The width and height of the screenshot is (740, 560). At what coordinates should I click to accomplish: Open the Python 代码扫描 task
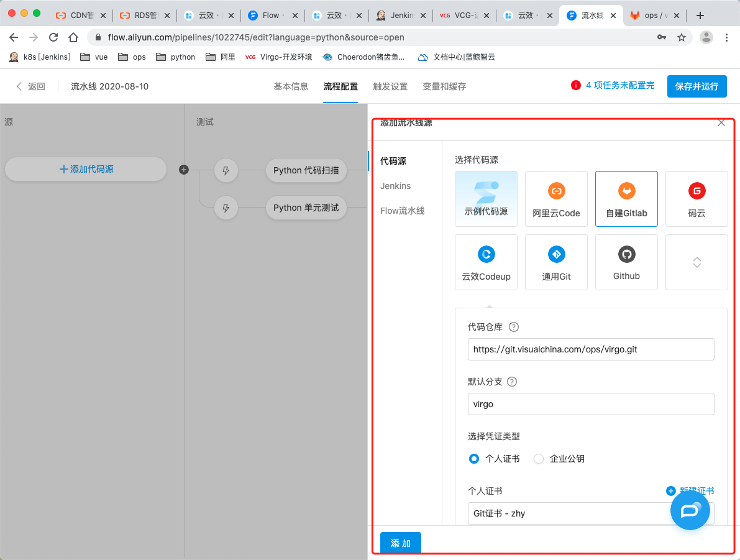(306, 170)
